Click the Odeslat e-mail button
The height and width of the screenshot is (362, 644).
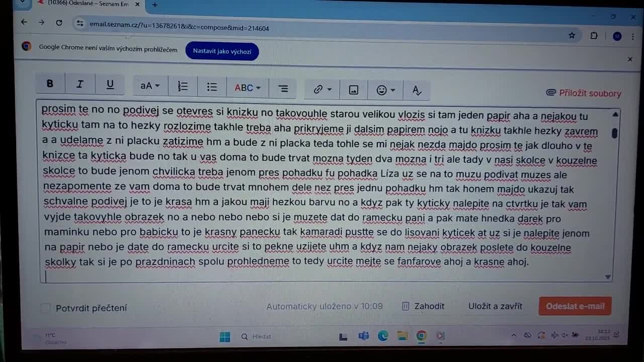[x=575, y=306]
